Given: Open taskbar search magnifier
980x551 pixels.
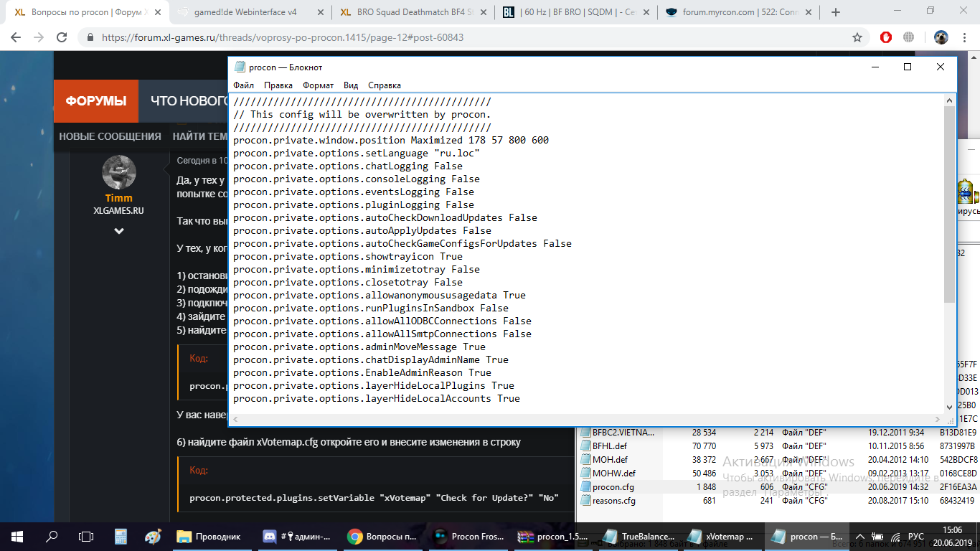Looking at the screenshot, I should coord(52,536).
